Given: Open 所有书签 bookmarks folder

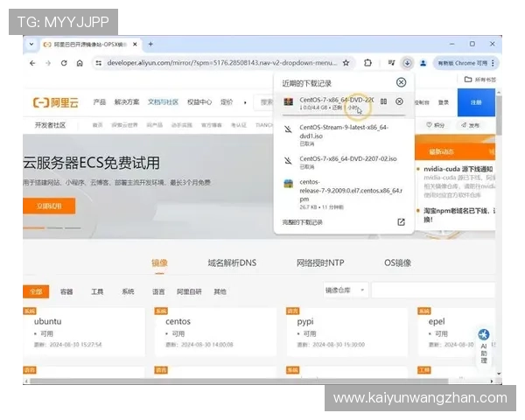Looking at the screenshot, I should [480, 80].
